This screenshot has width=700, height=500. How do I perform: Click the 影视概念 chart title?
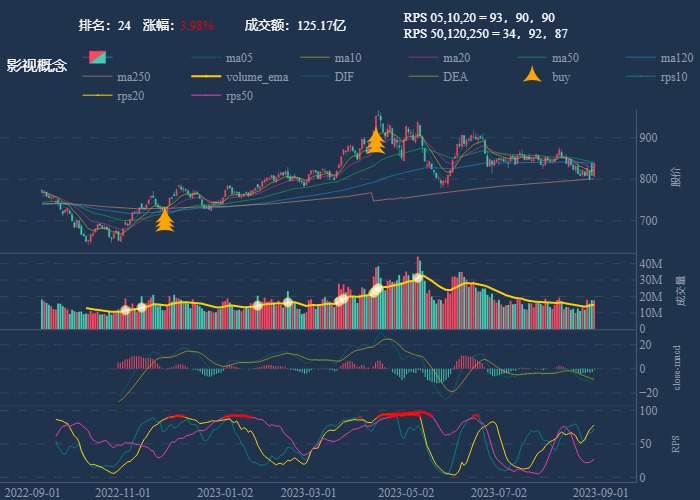tap(37, 66)
